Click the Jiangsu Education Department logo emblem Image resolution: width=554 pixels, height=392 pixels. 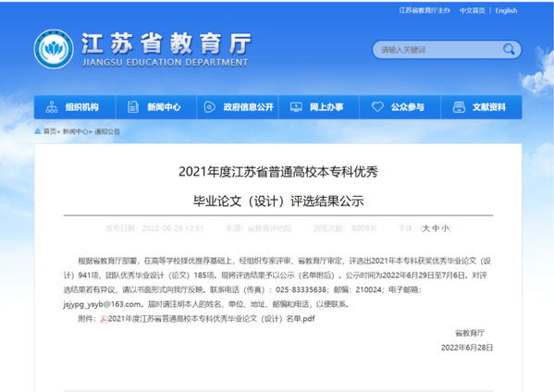pyautogui.click(x=54, y=49)
